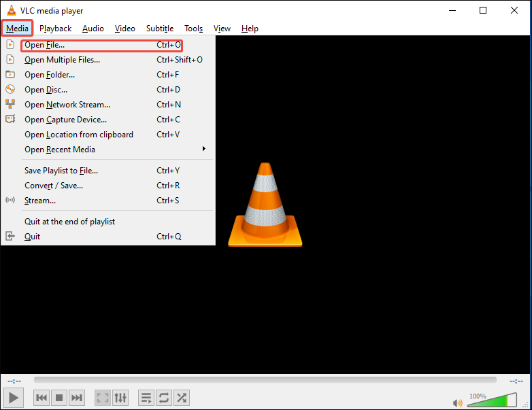Viewport: 532px width, 410px height.
Task: Select Quit menu entry
Action: pos(108,237)
